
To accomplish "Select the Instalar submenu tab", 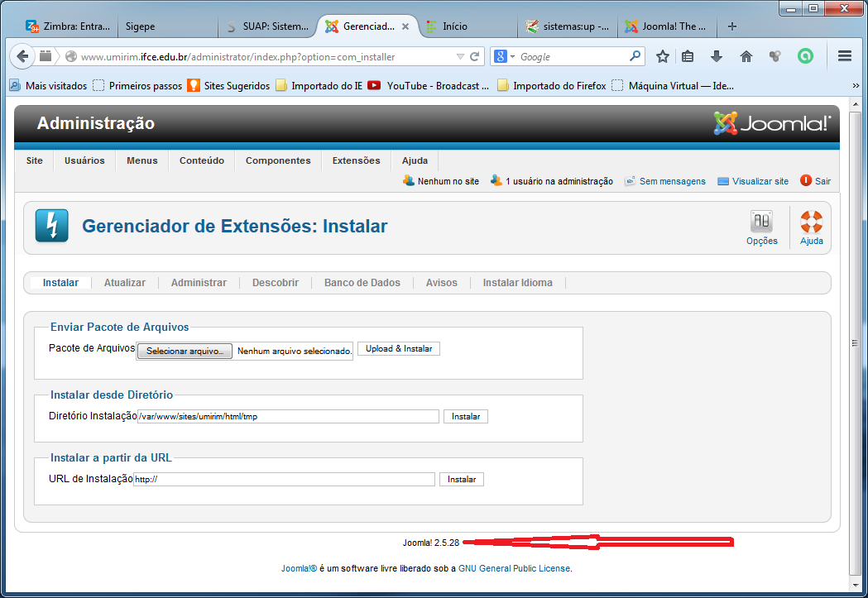I will point(60,283).
